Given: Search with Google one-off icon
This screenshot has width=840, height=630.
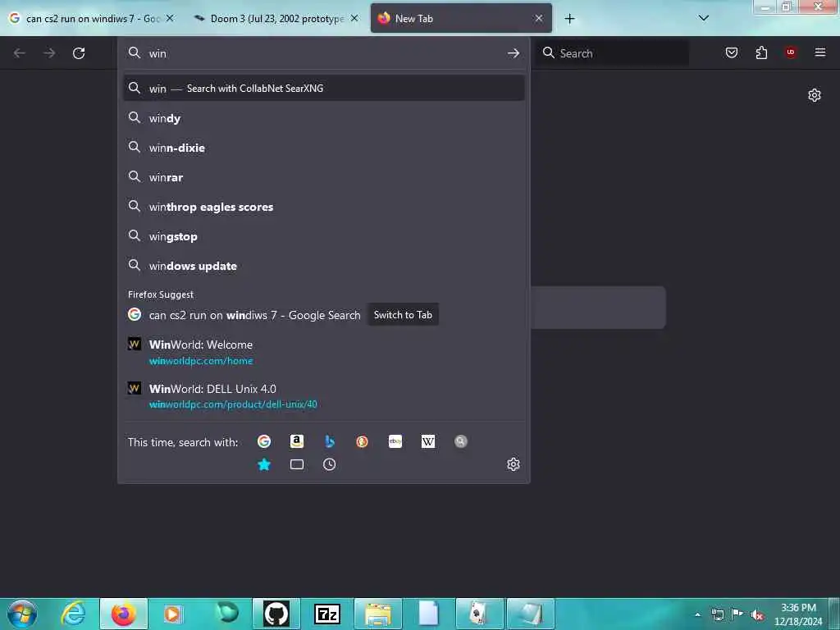Looking at the screenshot, I should point(263,441).
